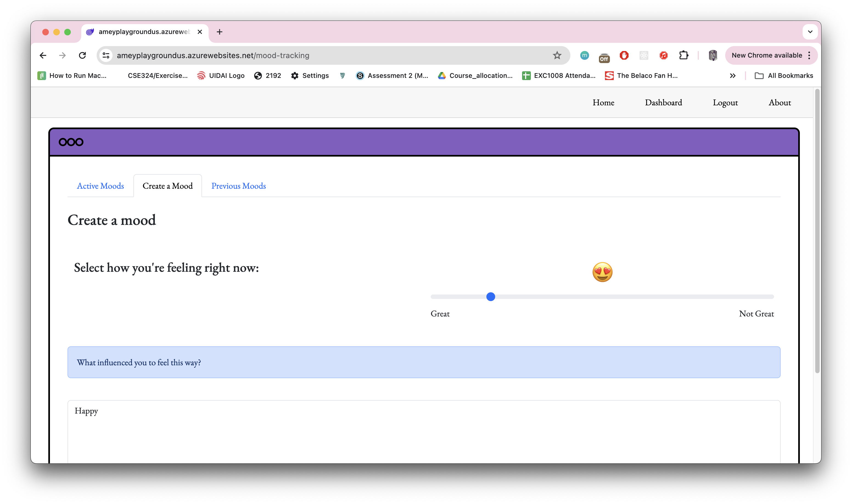
Task: Switch to the Previous Moods tab
Action: 239,186
